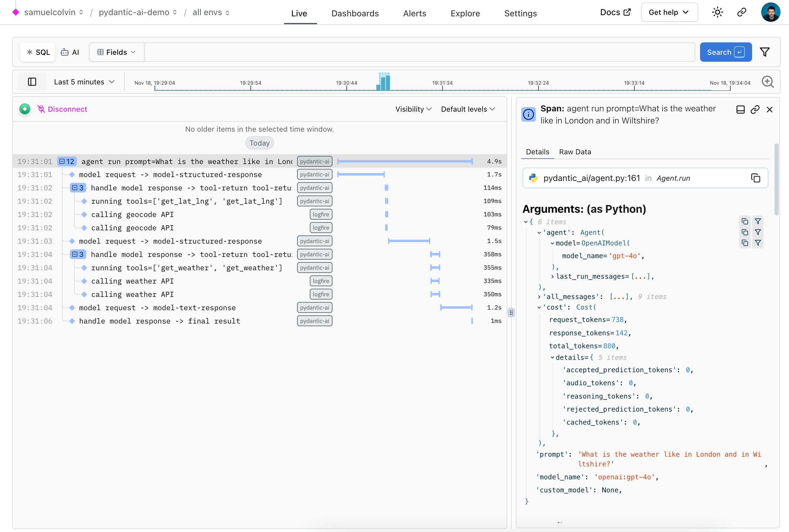
Task: Select SQL query mode
Action: click(38, 52)
